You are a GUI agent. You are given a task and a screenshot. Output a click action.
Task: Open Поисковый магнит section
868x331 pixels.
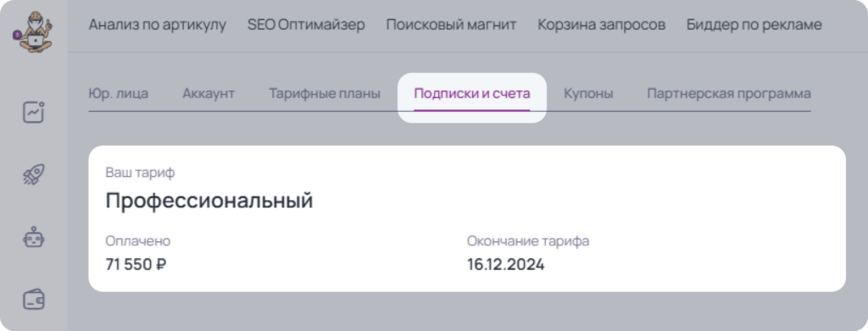(451, 25)
